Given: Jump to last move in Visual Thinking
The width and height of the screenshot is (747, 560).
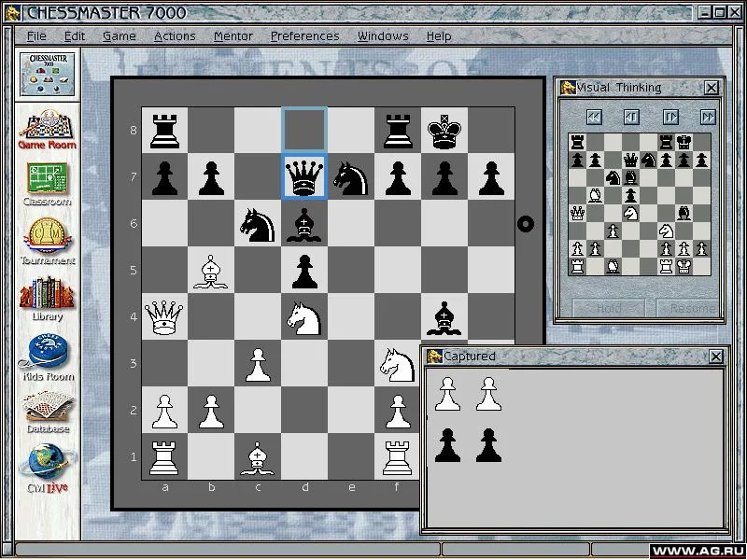Looking at the screenshot, I should (x=708, y=118).
